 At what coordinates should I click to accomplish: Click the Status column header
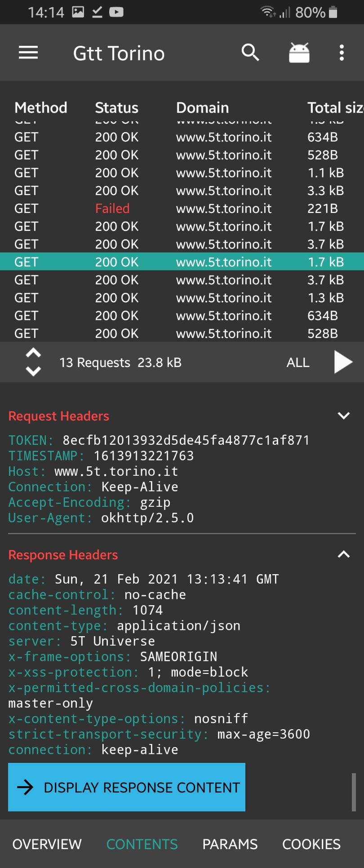116,108
